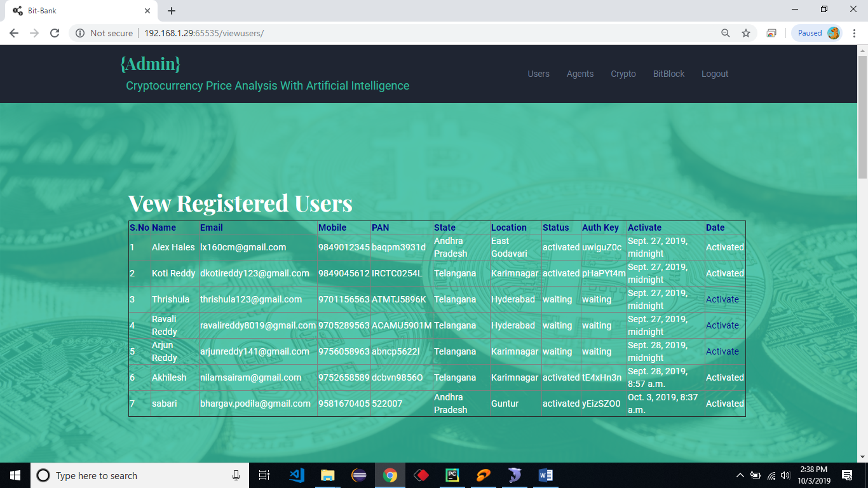Click email ravalireddy8019@gmail.com cell
The image size is (868, 488).
click(x=258, y=325)
